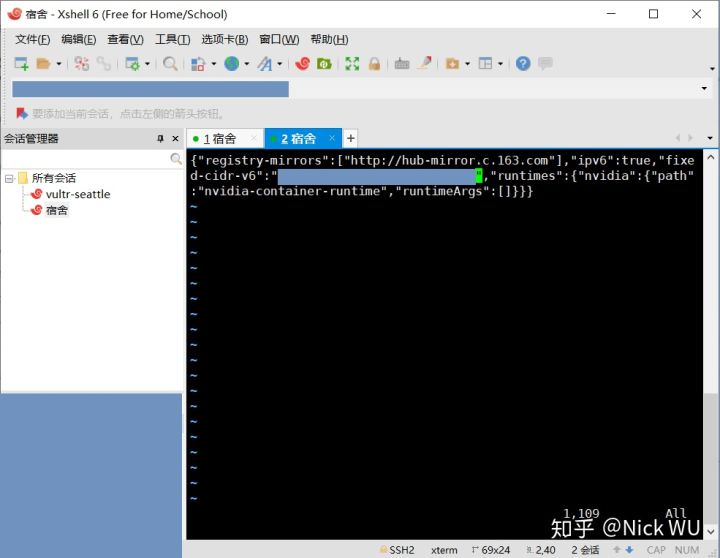
Task: Click the Find magnifier toolbar icon
Action: coord(170,63)
